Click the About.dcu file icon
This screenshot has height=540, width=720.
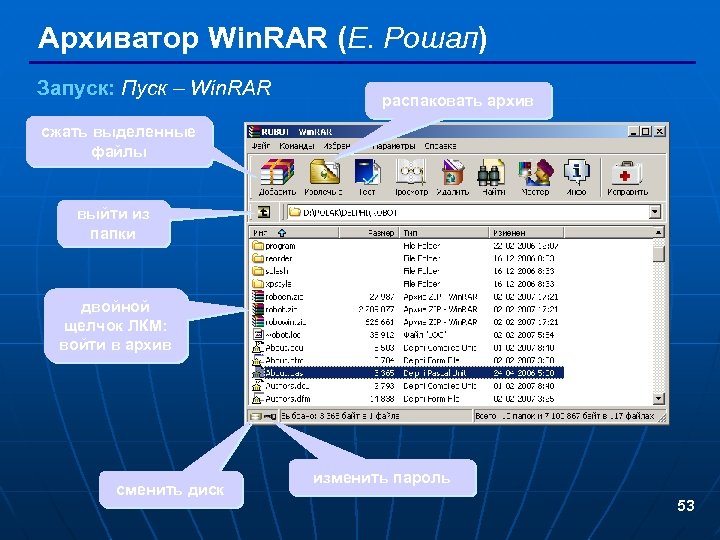[258, 348]
